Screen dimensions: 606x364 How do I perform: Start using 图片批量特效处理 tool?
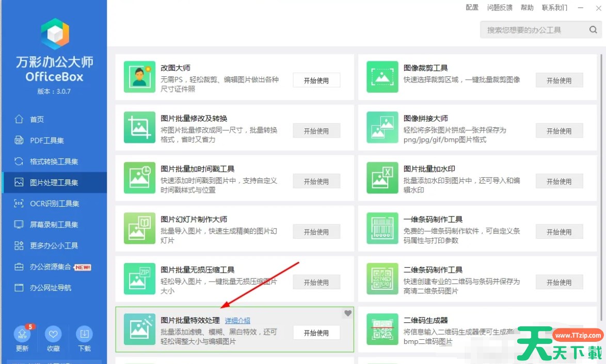click(x=316, y=333)
